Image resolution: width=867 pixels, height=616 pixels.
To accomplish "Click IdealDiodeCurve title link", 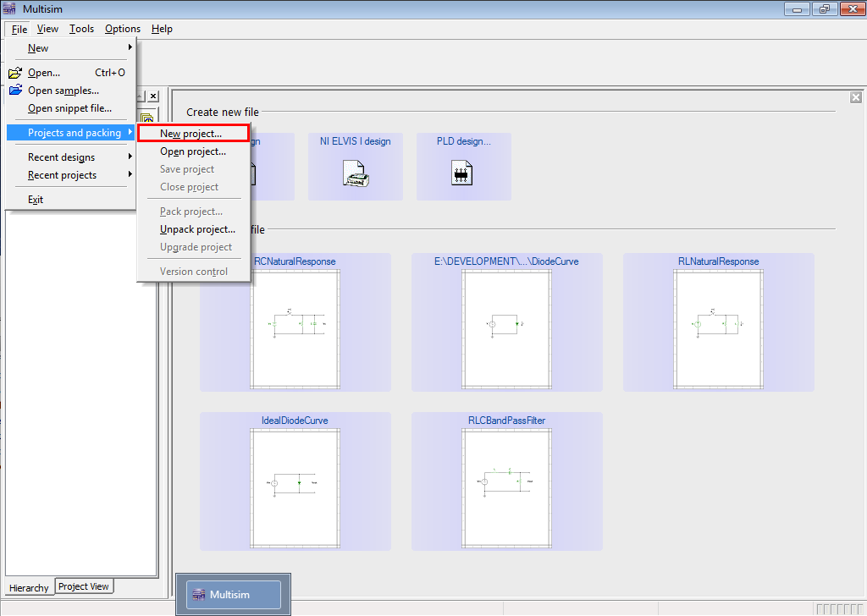I will pos(295,421).
